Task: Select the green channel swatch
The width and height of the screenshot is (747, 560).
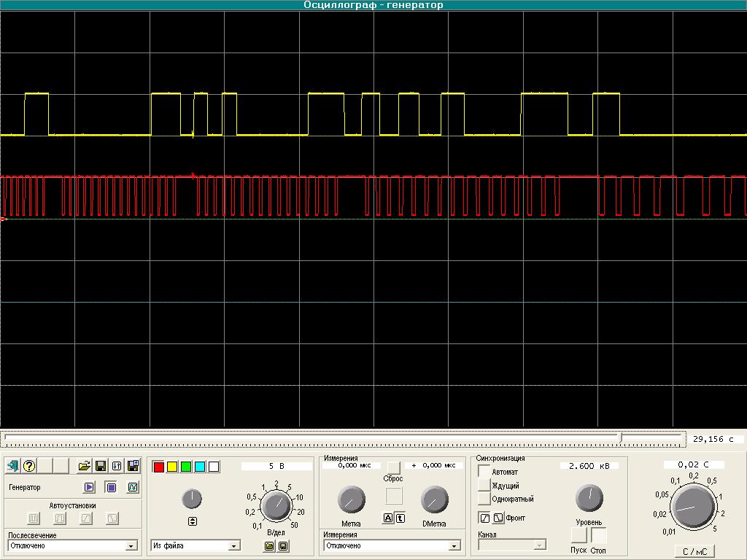Action: [x=186, y=467]
